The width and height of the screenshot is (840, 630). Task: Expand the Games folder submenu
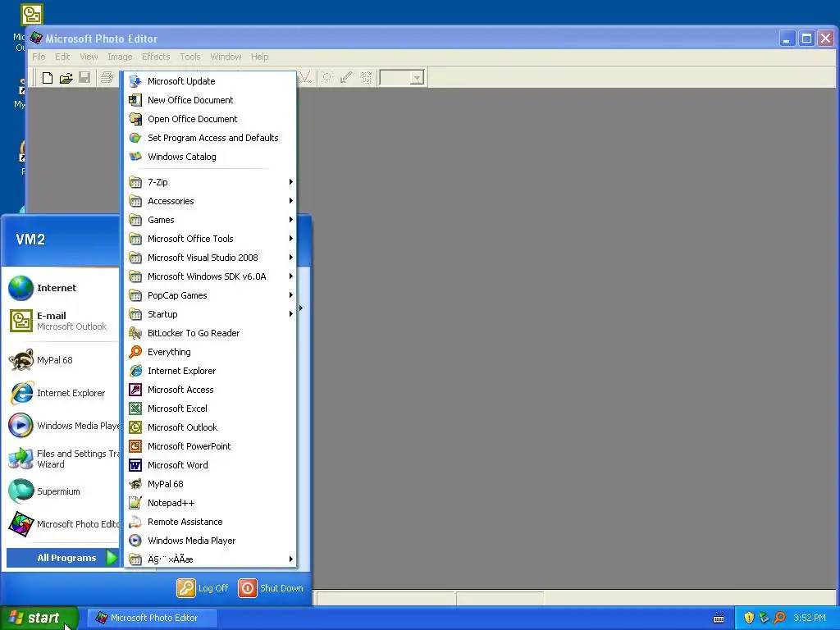pos(211,220)
